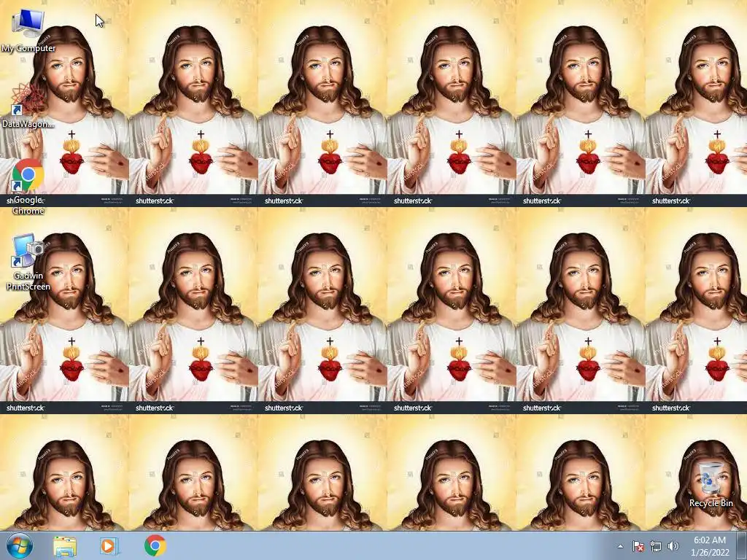Select the Recycle Bin desktop icon
The image size is (747, 560).
pyautogui.click(x=711, y=484)
